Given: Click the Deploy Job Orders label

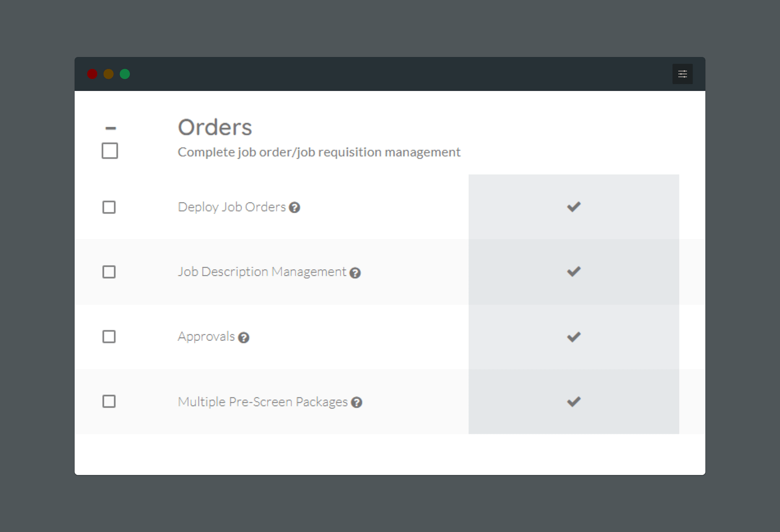Looking at the screenshot, I should [232, 207].
